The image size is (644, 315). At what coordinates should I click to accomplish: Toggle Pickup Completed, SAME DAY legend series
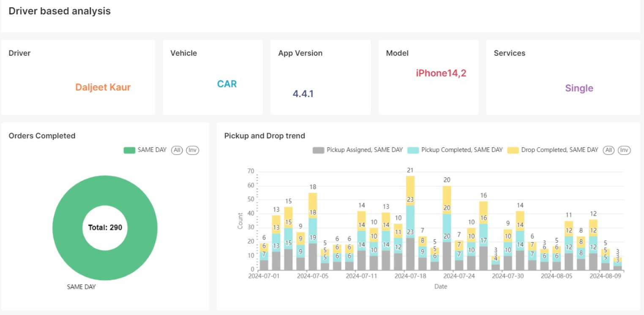point(455,150)
